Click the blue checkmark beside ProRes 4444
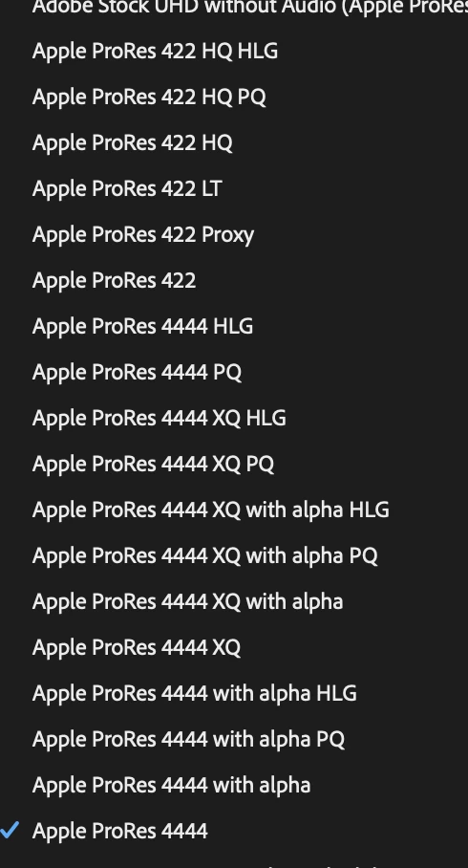The height and width of the screenshot is (868, 468). [10, 829]
